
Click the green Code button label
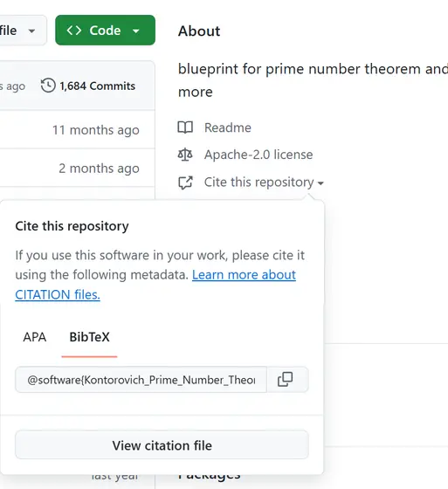point(105,31)
